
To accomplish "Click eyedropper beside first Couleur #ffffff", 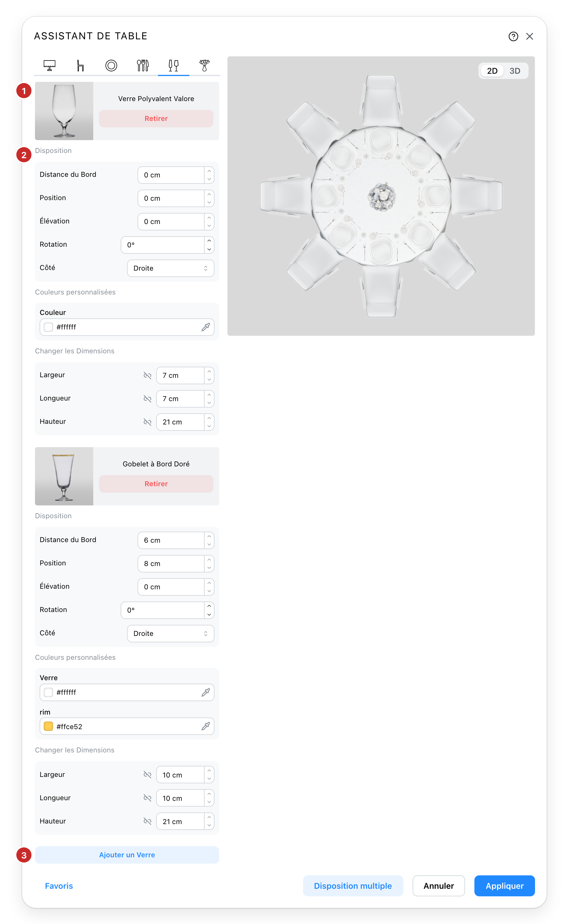I will coord(205,327).
